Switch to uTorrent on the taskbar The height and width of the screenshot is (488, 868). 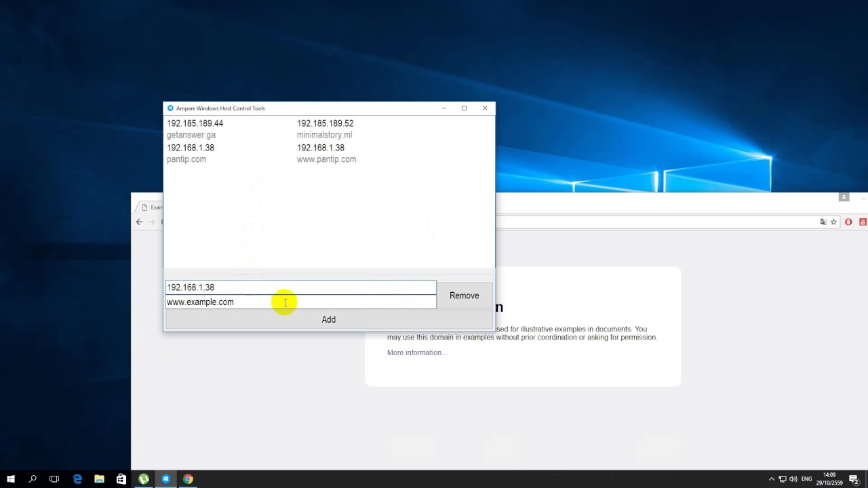[144, 479]
